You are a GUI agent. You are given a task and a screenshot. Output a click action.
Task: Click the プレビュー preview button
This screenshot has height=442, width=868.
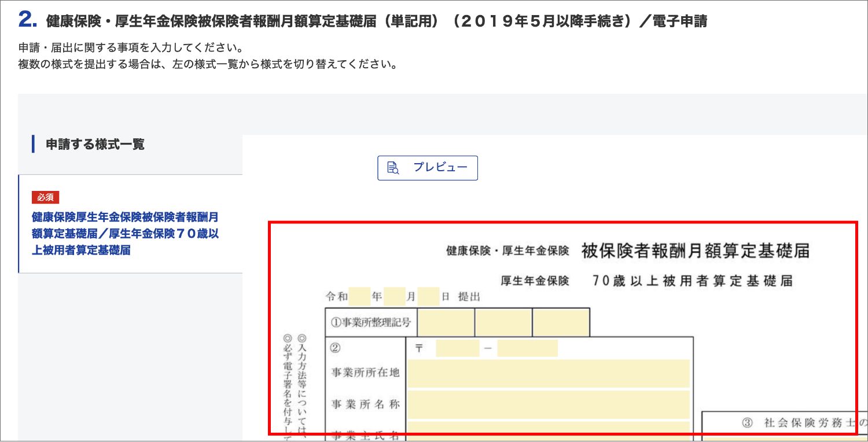coord(428,168)
